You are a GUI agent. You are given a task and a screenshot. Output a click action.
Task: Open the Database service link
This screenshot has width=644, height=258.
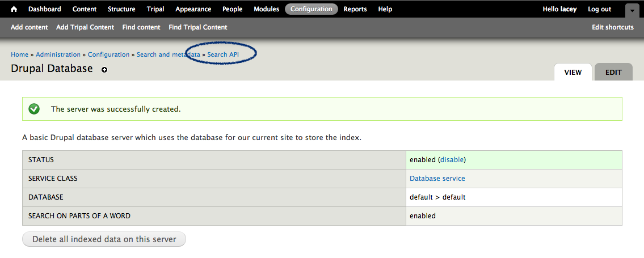point(437,179)
